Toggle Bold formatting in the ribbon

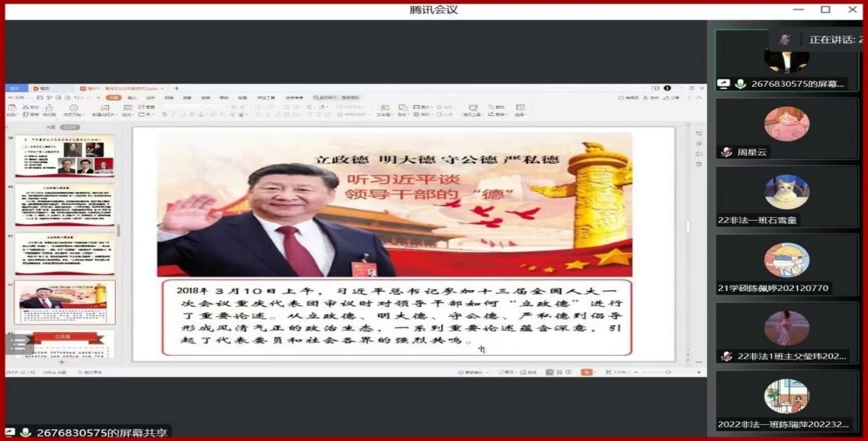coord(165,115)
